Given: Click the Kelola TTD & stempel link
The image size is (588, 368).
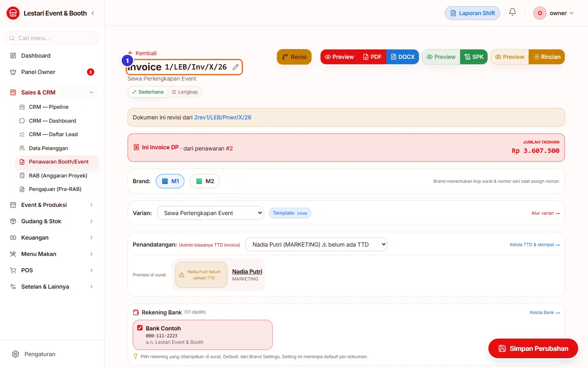Looking at the screenshot, I should [535, 245].
